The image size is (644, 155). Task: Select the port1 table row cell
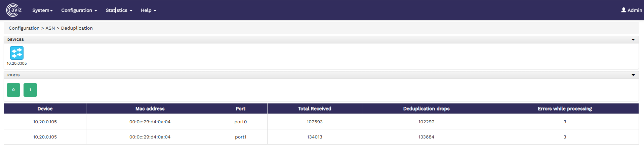(241, 137)
